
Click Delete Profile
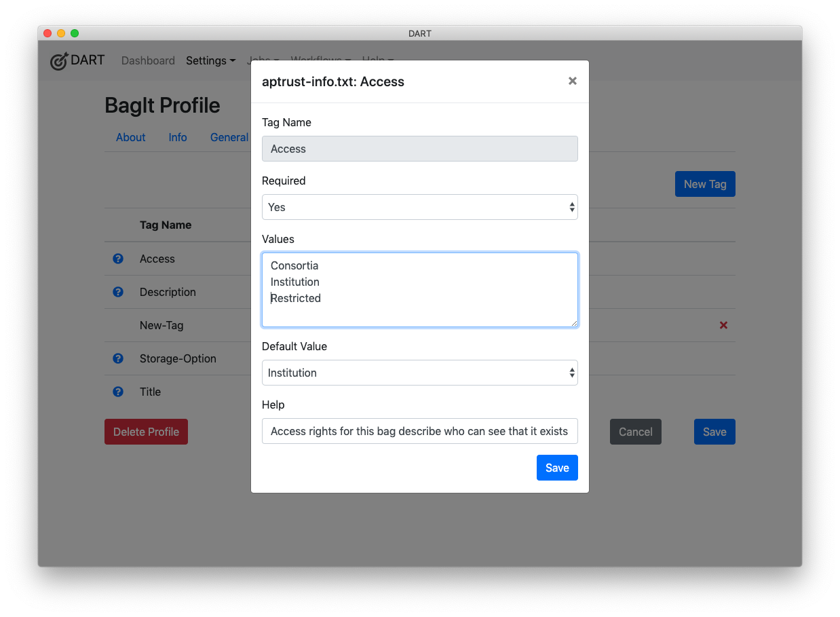click(x=146, y=432)
